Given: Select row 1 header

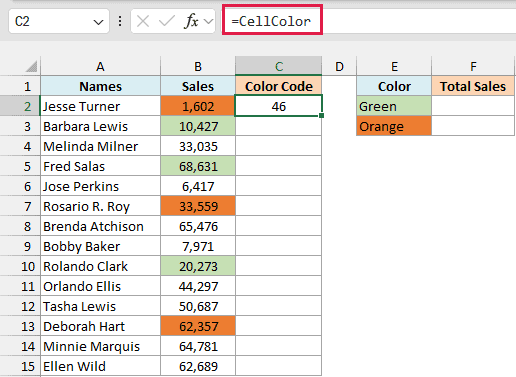Looking at the screenshot, I should (x=20, y=86).
